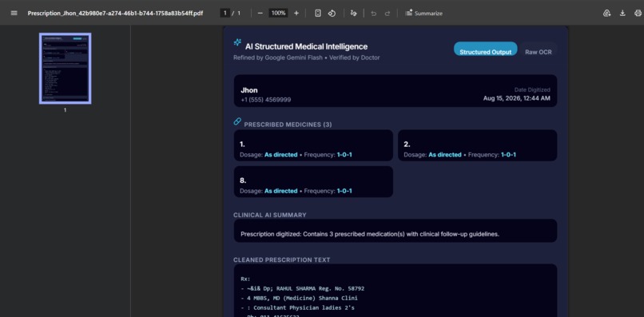644x317 pixels.
Task: Redo the annotation
Action: click(x=388, y=13)
